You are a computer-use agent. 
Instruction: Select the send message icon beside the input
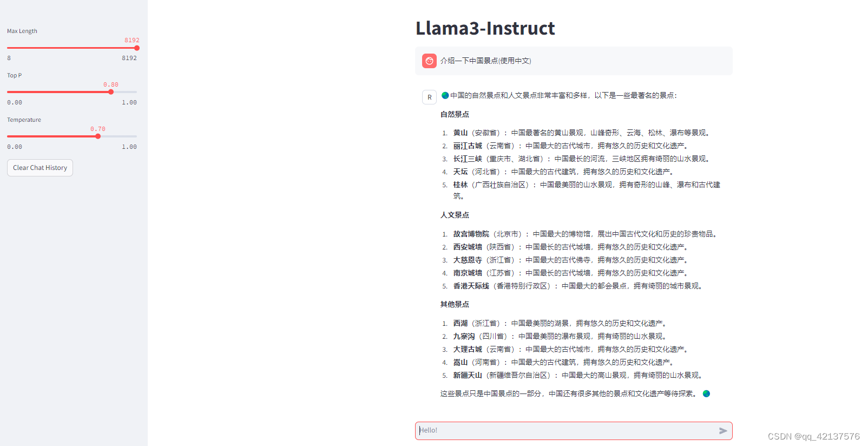point(724,430)
